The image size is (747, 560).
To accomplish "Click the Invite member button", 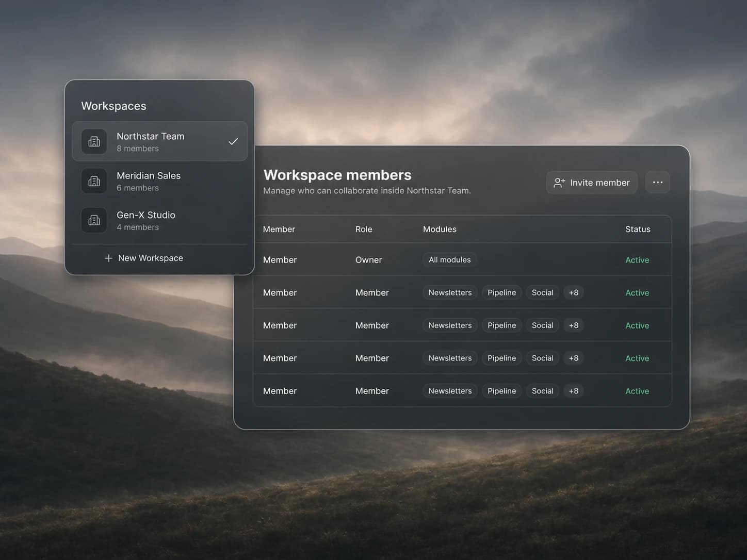I will tap(592, 183).
